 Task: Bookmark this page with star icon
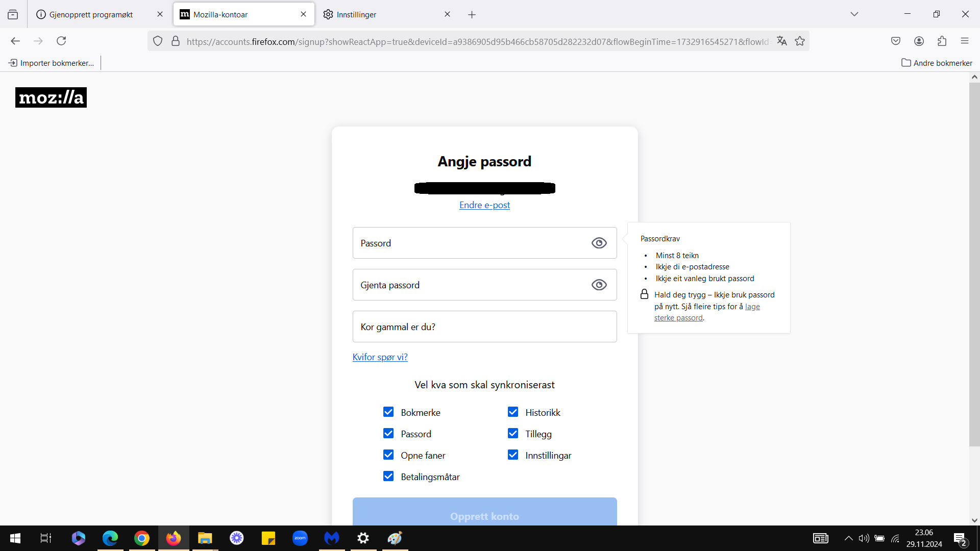point(800,41)
